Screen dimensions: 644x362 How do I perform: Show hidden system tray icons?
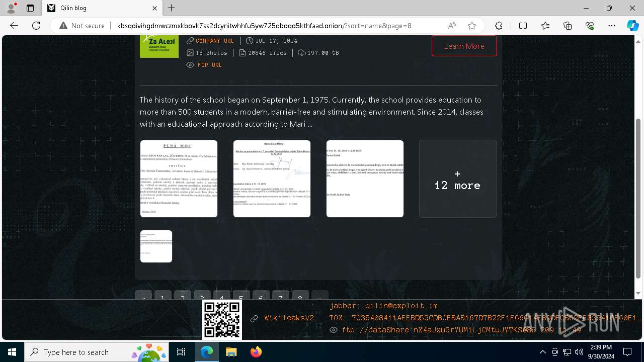click(542, 352)
